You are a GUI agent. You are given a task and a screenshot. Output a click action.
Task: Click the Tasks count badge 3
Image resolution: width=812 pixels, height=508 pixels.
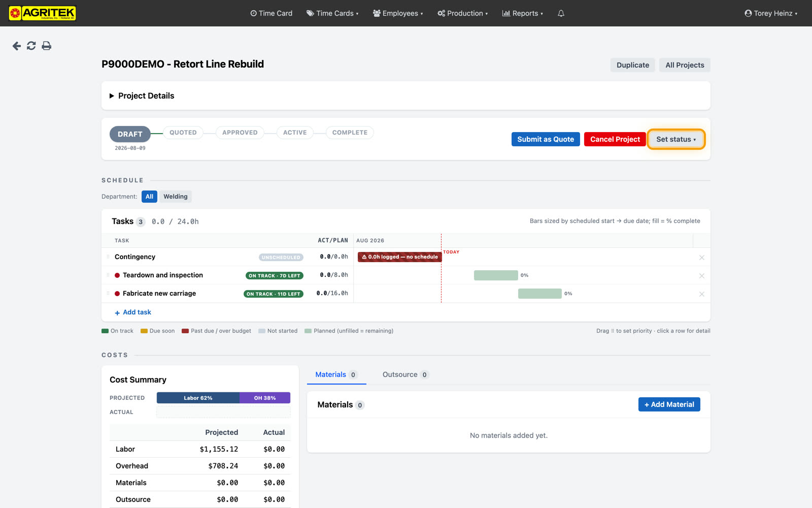141,222
